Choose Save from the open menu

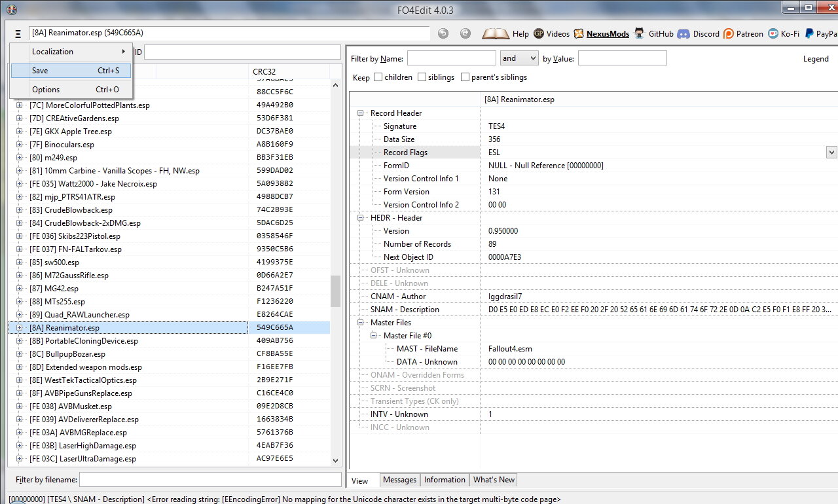[71, 71]
